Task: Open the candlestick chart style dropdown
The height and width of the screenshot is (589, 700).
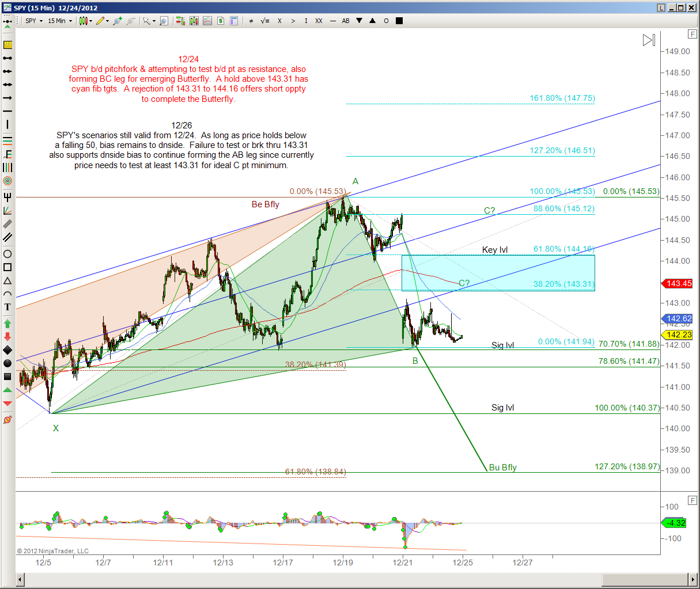Action: pos(85,21)
